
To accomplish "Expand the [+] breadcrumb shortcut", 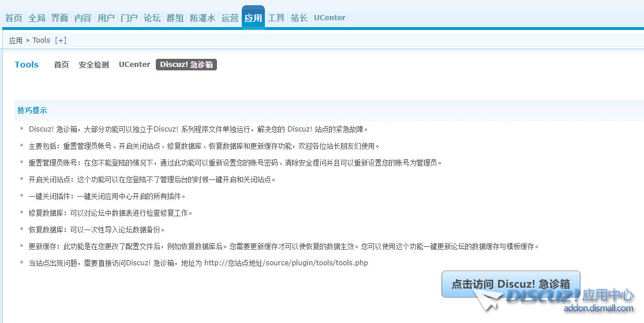I will [x=61, y=40].
